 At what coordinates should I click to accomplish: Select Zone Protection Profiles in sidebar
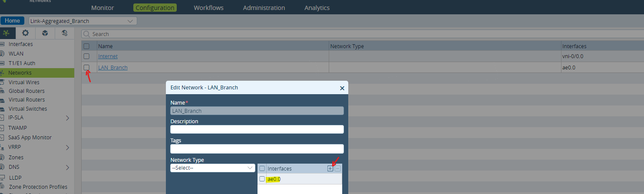click(38, 187)
